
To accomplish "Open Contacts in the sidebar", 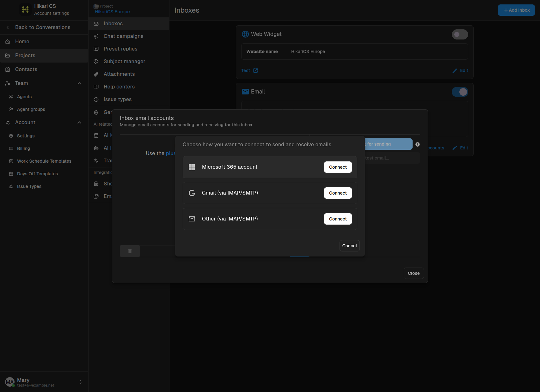I will (x=44, y=69).
